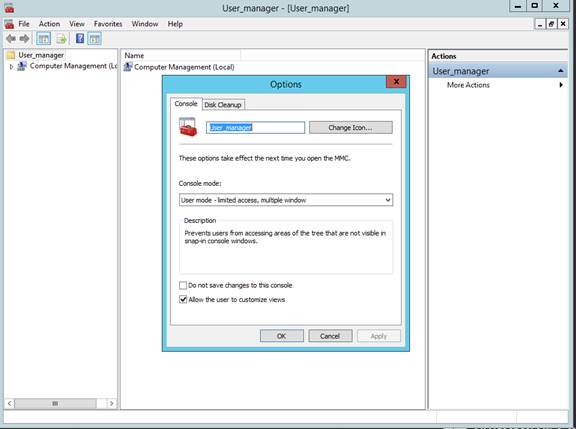
Task: Toggle Show/Hide Console Tree toolbar icon
Action: tap(44, 39)
